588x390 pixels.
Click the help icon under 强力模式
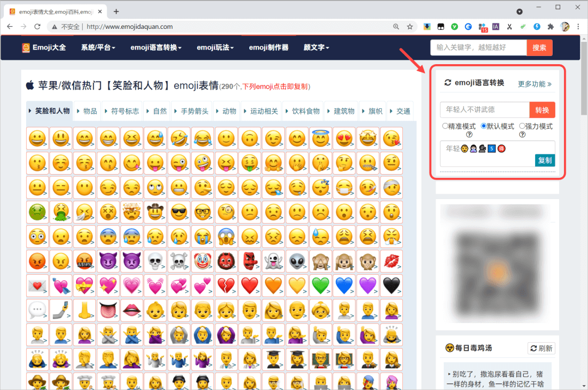pyautogui.click(x=522, y=134)
